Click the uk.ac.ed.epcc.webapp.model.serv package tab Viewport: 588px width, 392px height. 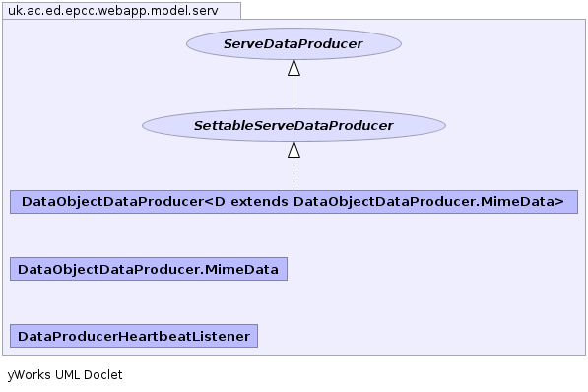click(x=121, y=11)
